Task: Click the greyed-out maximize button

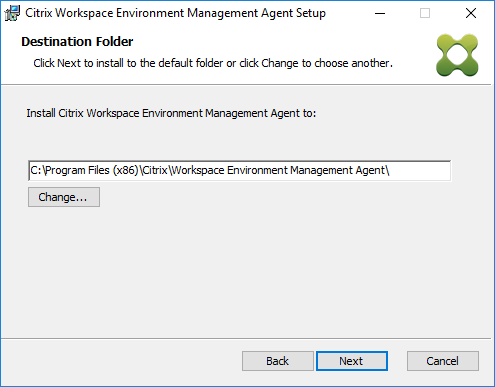Action: pyautogui.click(x=425, y=13)
